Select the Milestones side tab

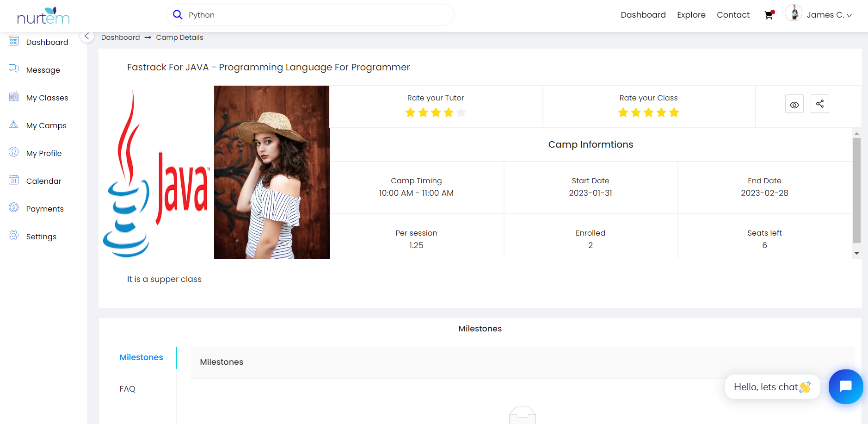point(141,357)
